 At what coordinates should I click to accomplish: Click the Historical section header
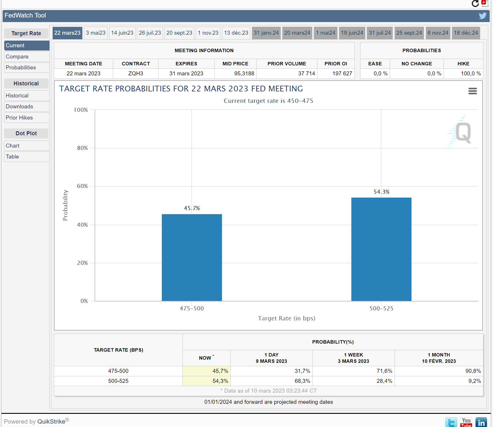26,84
